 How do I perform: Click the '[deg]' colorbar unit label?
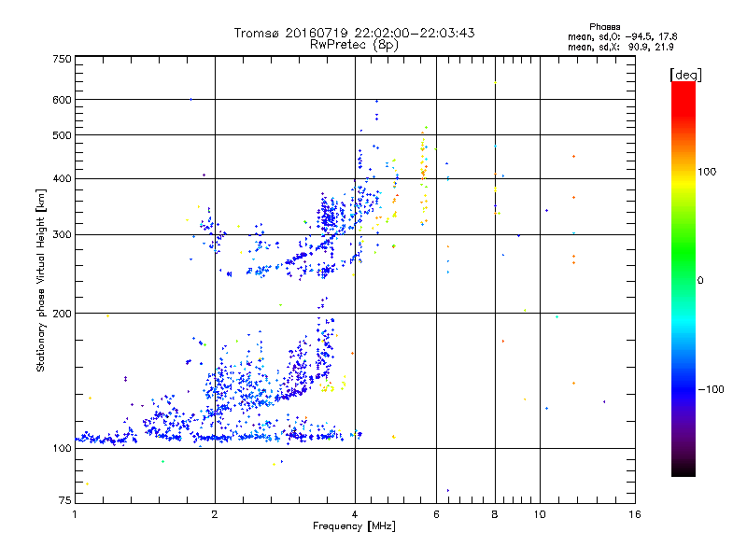pos(685,75)
